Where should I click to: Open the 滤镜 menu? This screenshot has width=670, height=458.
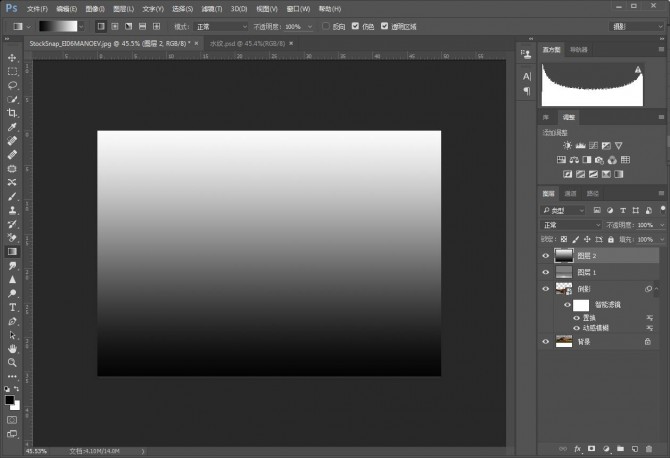pyautogui.click(x=210, y=8)
